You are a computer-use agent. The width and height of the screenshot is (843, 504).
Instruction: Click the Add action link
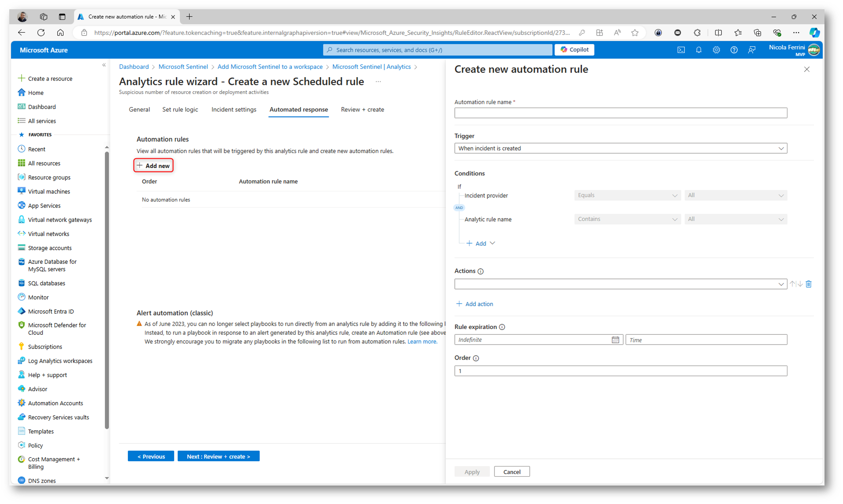tap(475, 304)
